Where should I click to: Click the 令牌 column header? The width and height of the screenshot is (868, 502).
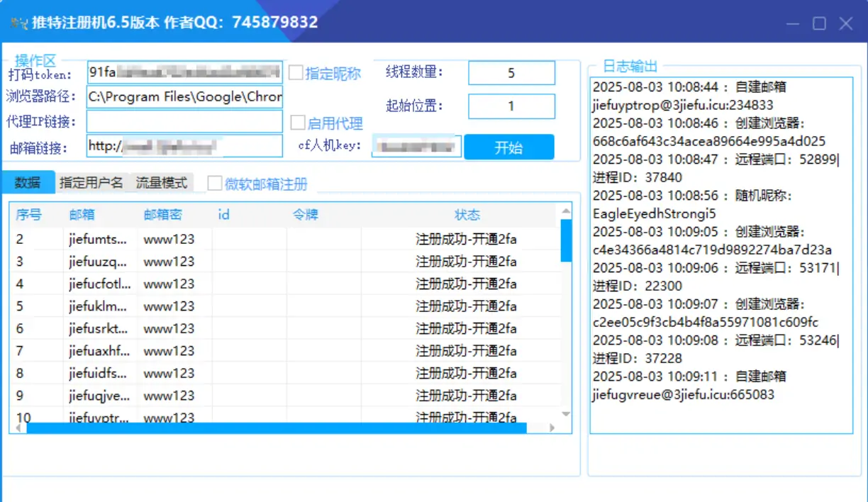pyautogui.click(x=306, y=215)
